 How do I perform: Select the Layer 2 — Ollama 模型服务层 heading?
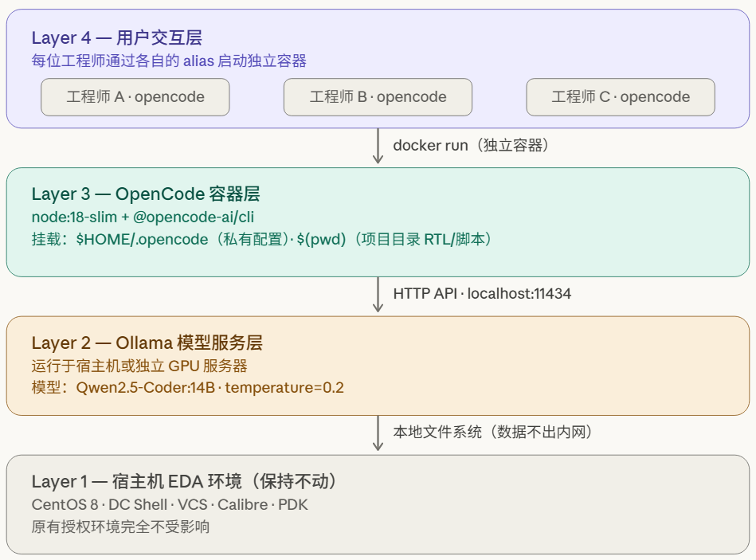[x=147, y=343]
